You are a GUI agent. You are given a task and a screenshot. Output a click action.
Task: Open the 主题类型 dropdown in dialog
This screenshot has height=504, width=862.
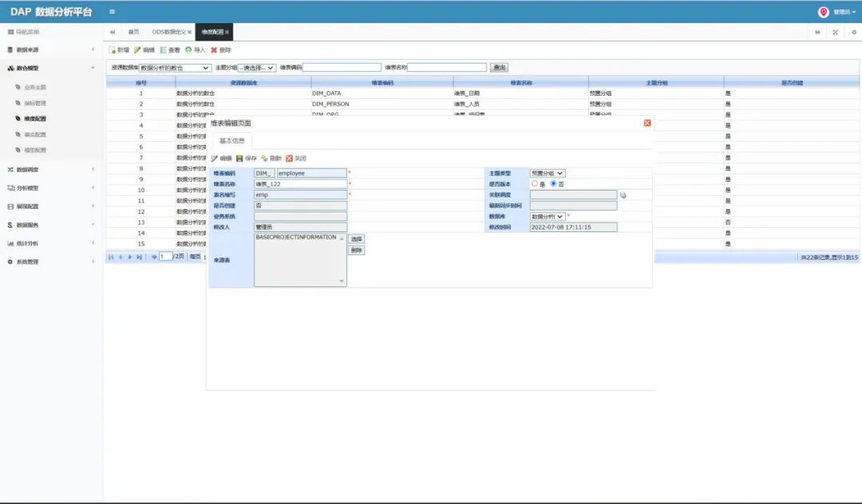548,173
